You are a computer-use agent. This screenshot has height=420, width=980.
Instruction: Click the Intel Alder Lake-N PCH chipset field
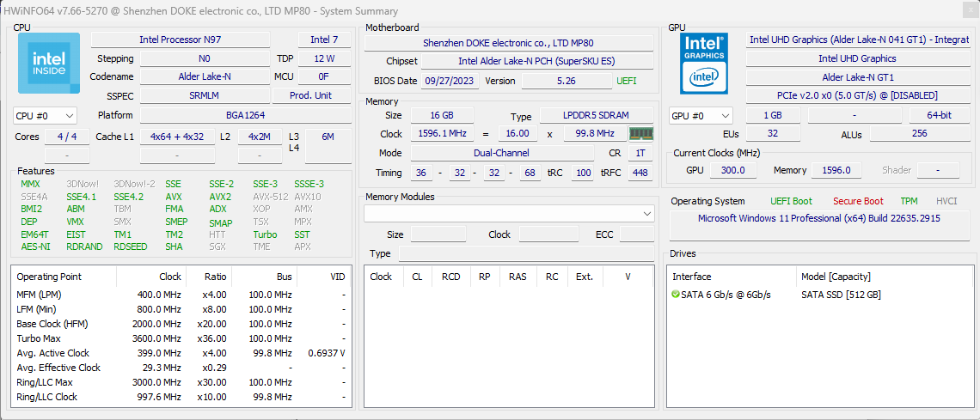537,61
